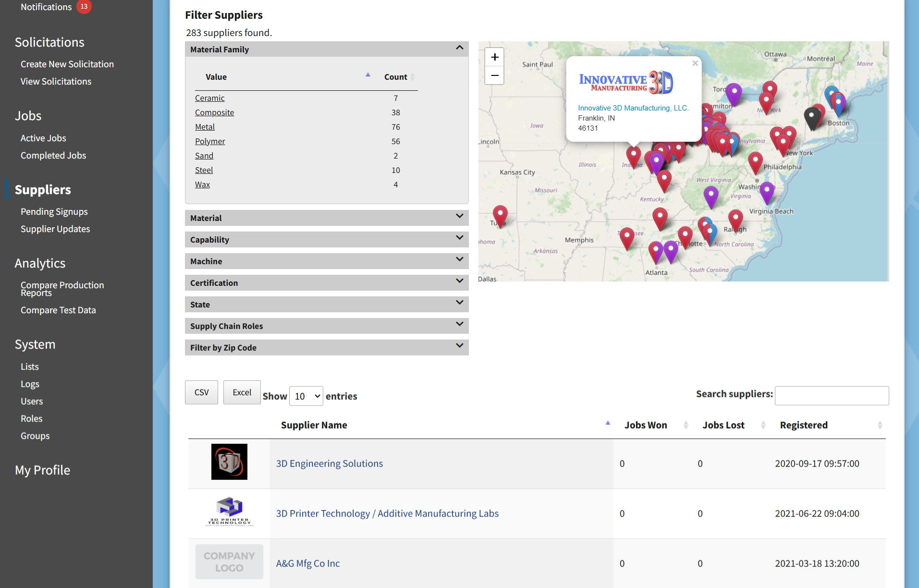Image resolution: width=919 pixels, height=588 pixels.
Task: Open Groups management page
Action: 35,436
